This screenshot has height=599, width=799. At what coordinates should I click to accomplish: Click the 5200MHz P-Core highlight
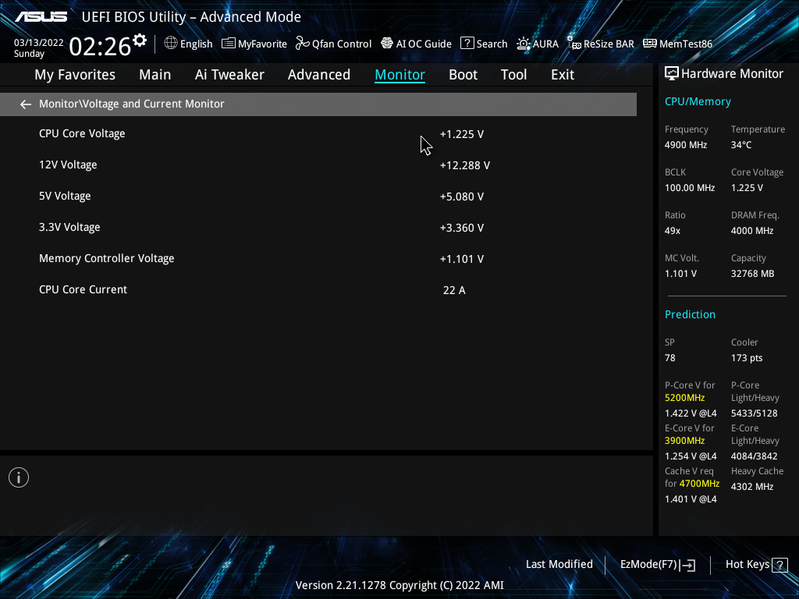(684, 398)
